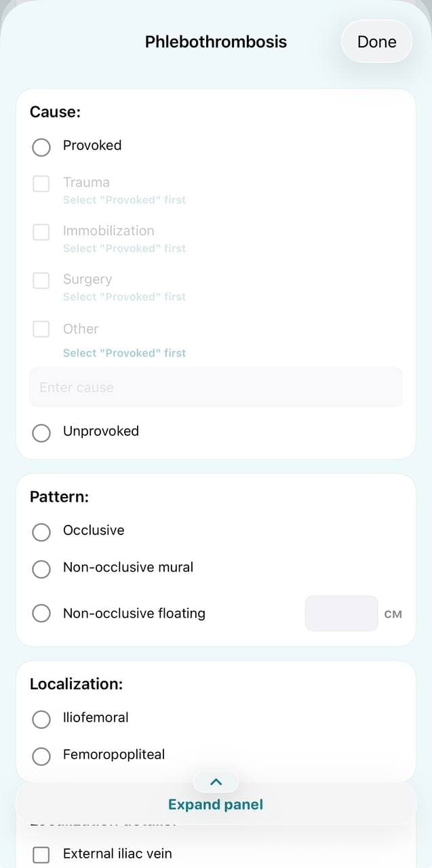Image resolution: width=432 pixels, height=868 pixels.
Task: Select Iliofemoral localization
Action: [x=41, y=719]
